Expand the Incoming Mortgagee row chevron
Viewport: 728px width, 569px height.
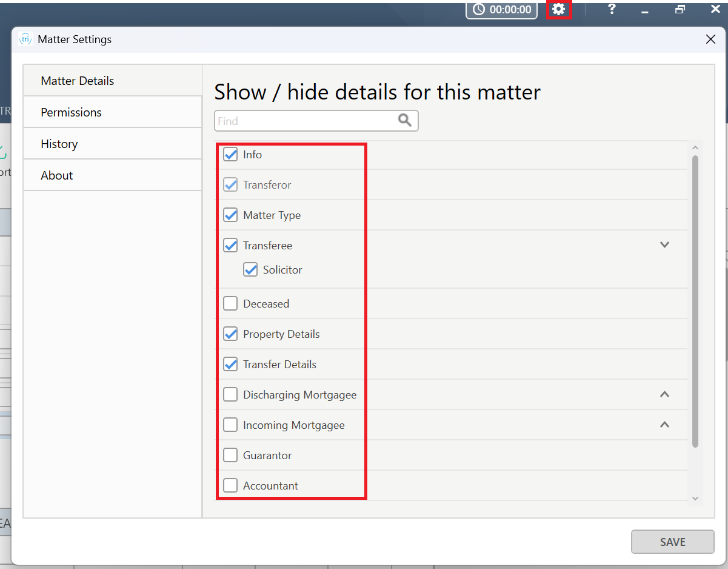(664, 425)
